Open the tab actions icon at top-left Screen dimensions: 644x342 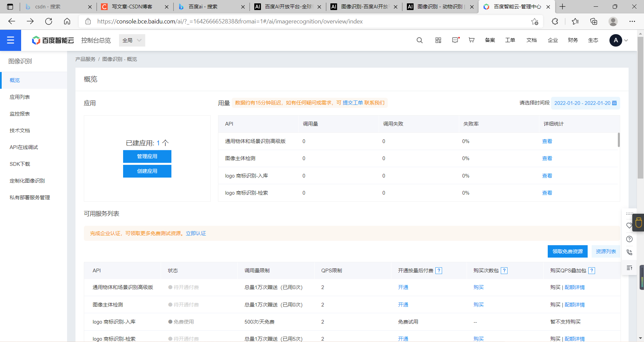pos(10,7)
